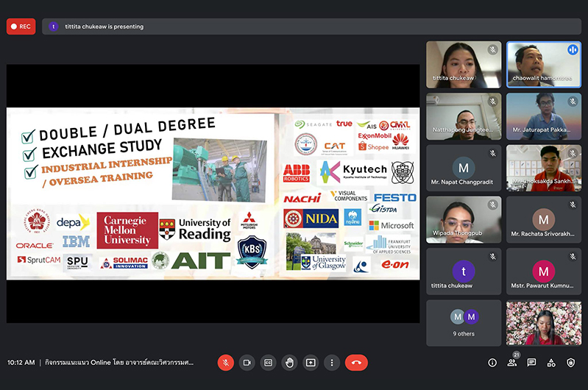
Task: Click the red REC recording indicator
Action: coord(21,26)
